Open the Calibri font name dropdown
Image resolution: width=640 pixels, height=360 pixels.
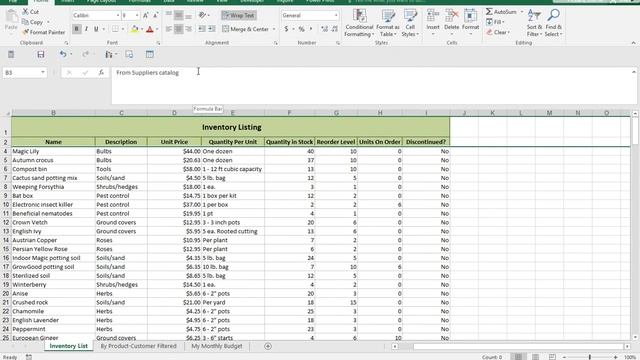coord(118,16)
